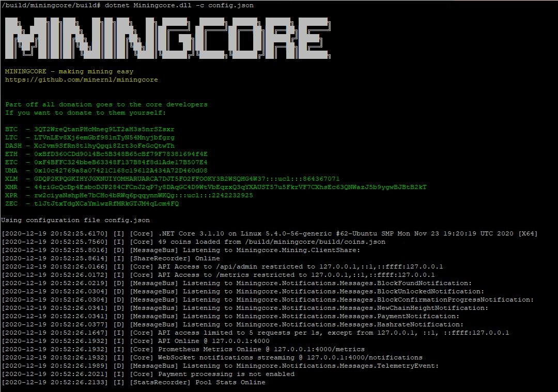Click the NewChainHeightNotification log line
This screenshot has height=392, width=558.
[245, 308]
